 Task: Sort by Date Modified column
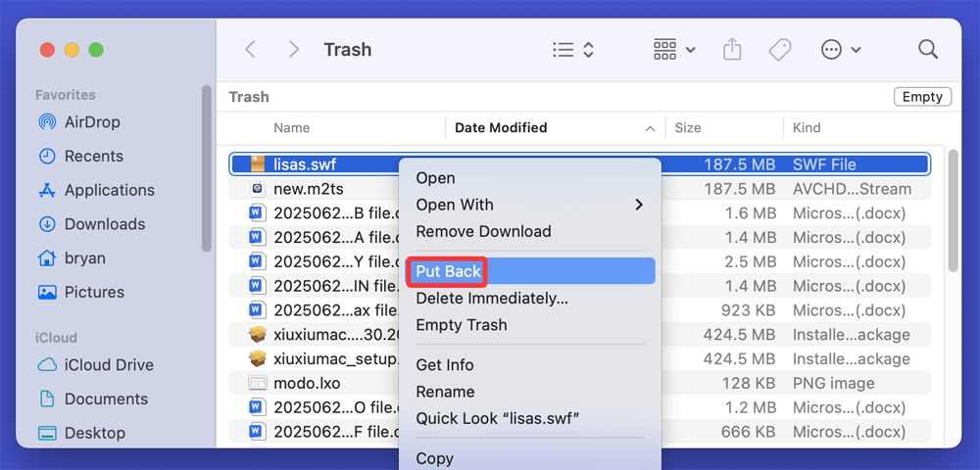pyautogui.click(x=501, y=128)
